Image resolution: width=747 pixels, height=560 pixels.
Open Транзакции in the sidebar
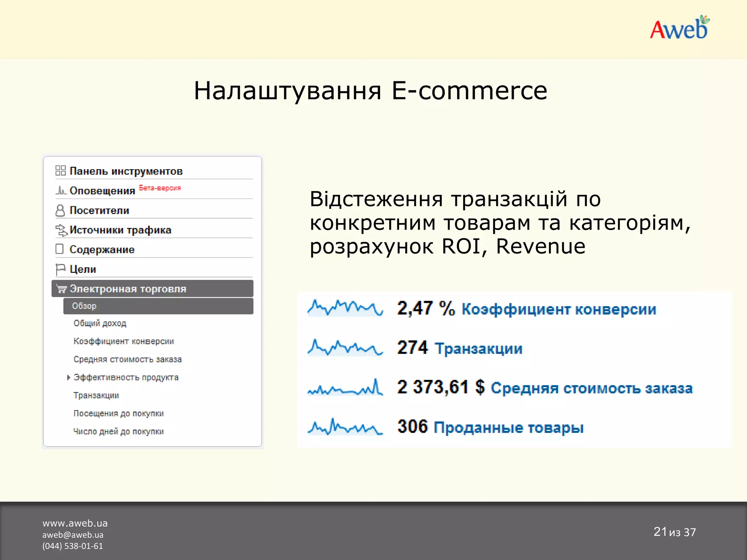click(x=96, y=396)
